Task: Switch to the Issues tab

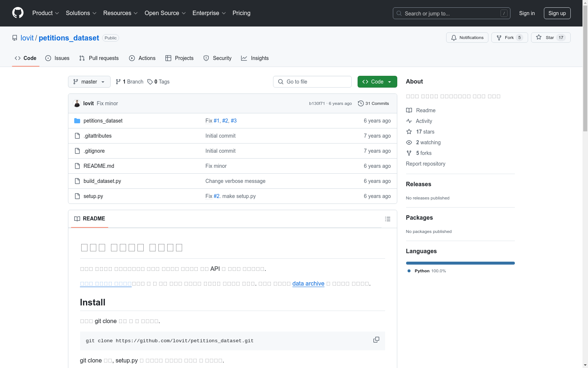Action: [57, 58]
